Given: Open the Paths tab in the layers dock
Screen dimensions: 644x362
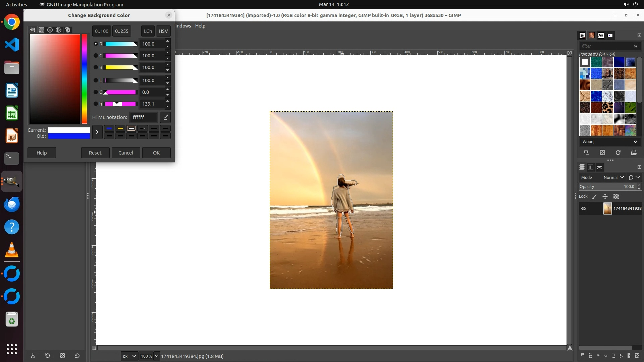Looking at the screenshot, I should 599,167.
